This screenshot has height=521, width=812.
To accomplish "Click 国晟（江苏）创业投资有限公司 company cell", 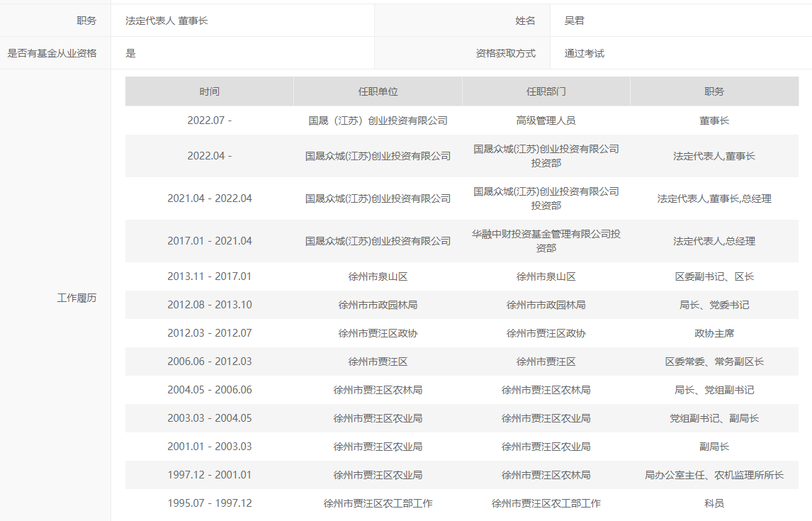I will (x=378, y=121).
